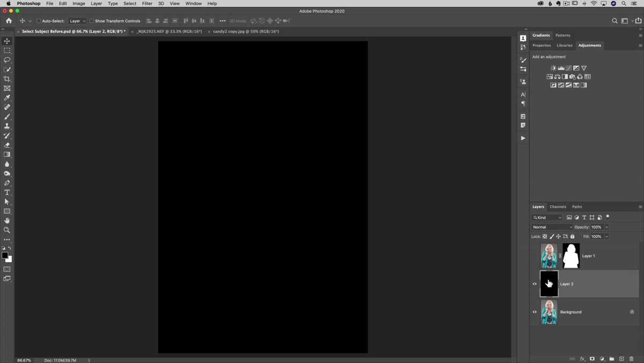644x363 pixels.
Task: Open the Adjustments panel options menu
Action: 640,46
